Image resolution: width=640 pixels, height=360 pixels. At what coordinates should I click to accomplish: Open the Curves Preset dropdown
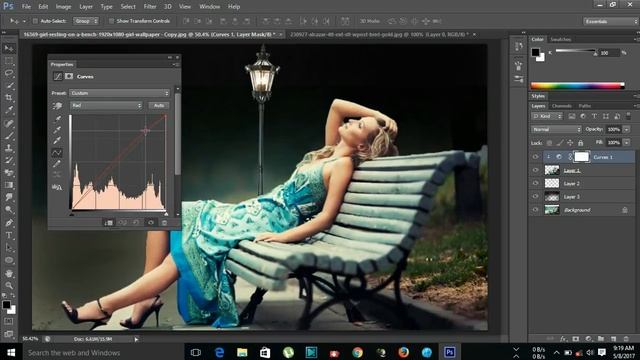pyautogui.click(x=119, y=93)
